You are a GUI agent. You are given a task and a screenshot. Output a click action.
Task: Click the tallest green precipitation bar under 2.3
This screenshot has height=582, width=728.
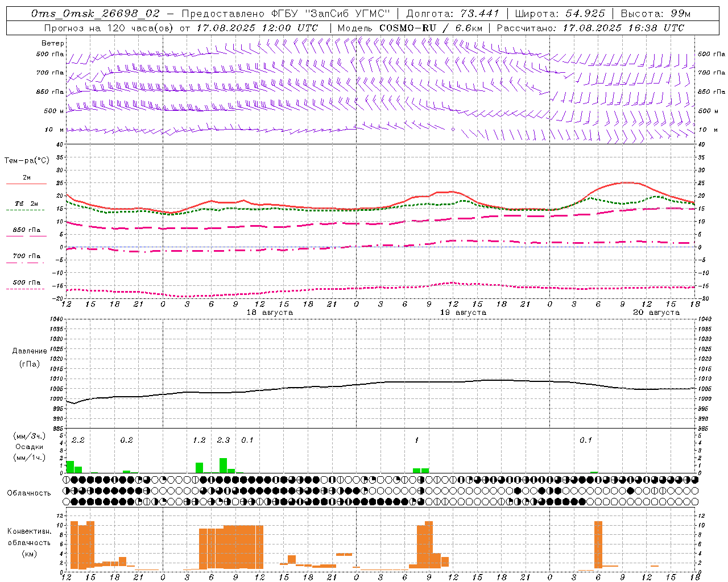pyautogui.click(x=224, y=465)
